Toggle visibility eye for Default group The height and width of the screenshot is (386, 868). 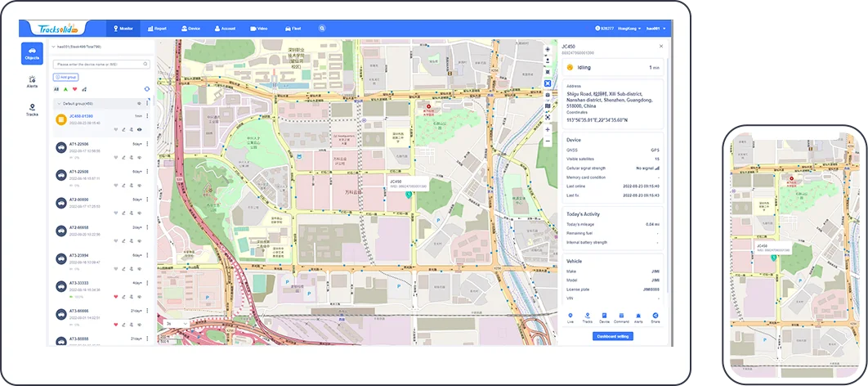pyautogui.click(x=139, y=104)
